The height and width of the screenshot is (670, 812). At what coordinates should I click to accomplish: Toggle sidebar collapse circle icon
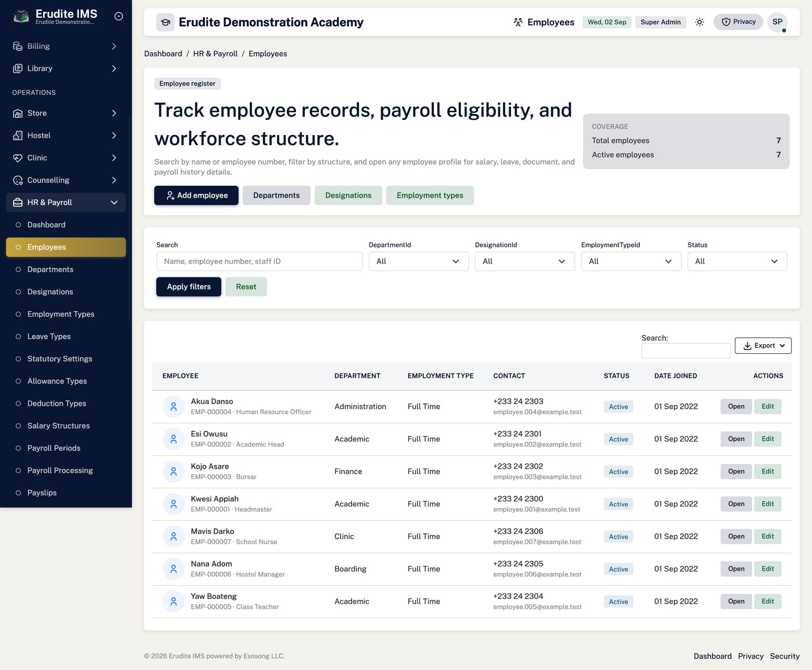point(119,16)
